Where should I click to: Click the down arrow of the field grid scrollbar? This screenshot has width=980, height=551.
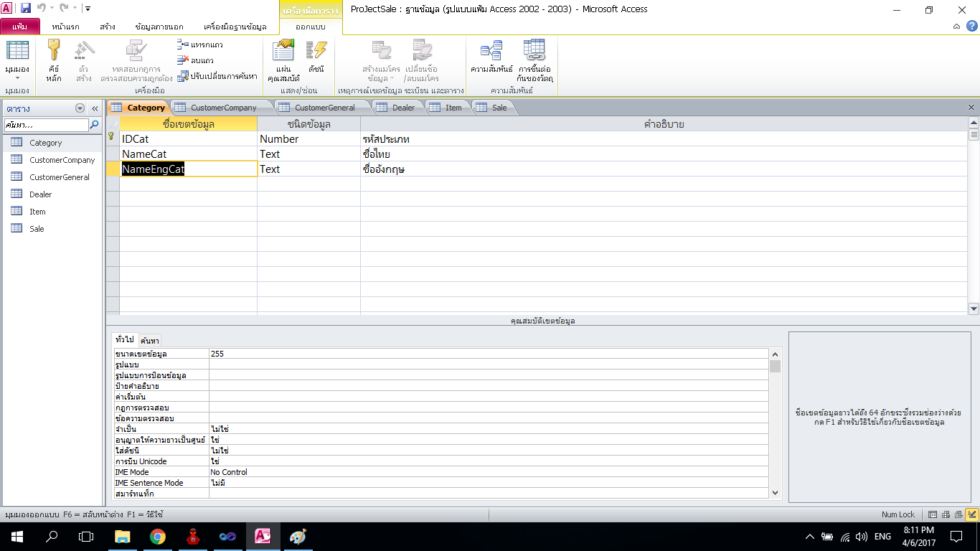pos(974,309)
